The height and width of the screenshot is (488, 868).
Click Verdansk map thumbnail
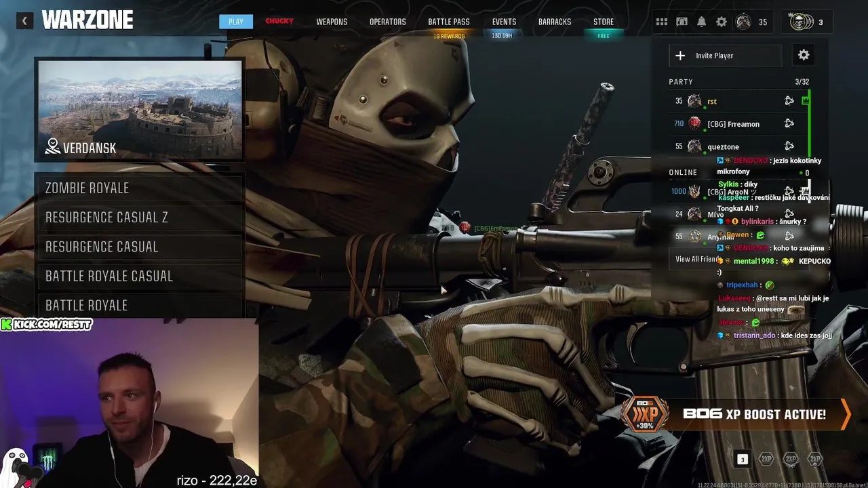pos(140,110)
